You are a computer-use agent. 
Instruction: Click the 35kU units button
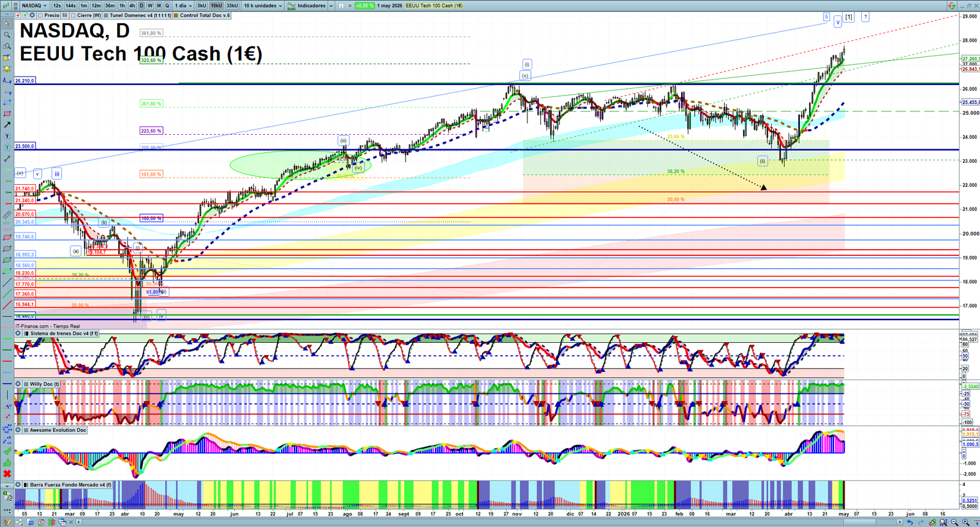232,6
